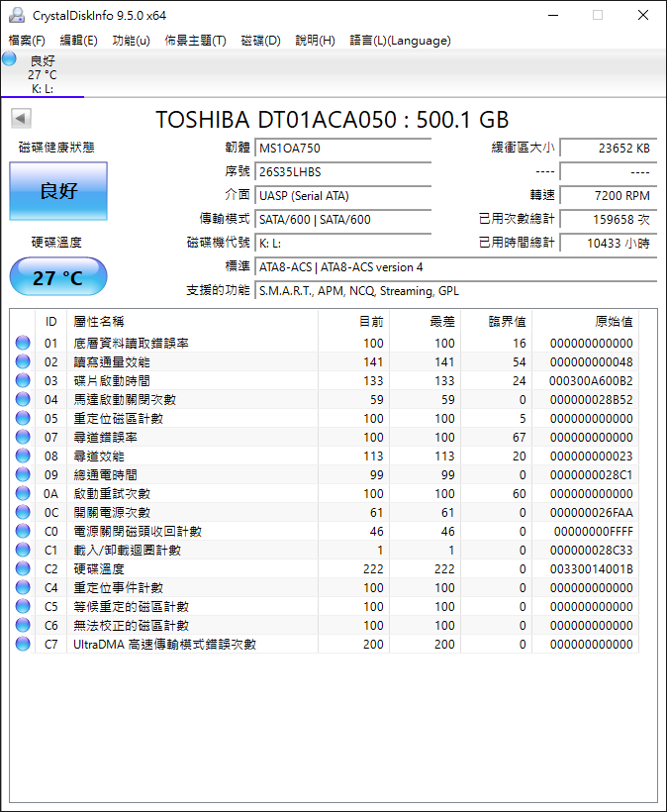Image resolution: width=667 pixels, height=812 pixels.
Task: Click the status orb for attribute C7
Action: coord(23,644)
